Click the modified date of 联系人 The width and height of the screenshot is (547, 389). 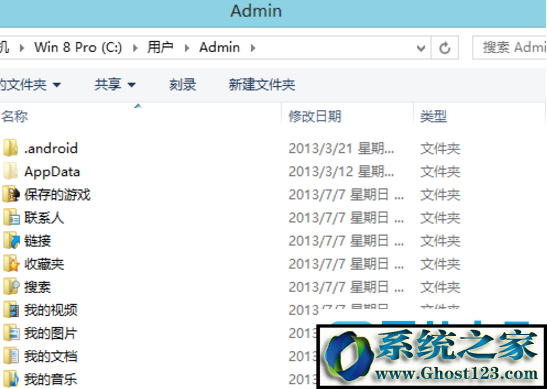(x=346, y=218)
